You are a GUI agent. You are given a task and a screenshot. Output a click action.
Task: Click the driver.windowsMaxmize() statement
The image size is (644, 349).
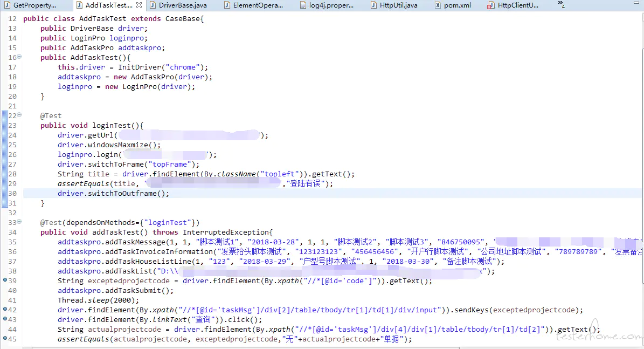[109, 145]
